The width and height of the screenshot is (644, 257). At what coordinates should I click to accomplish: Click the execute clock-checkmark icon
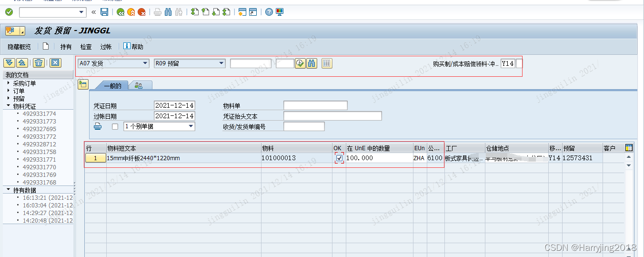300,63
